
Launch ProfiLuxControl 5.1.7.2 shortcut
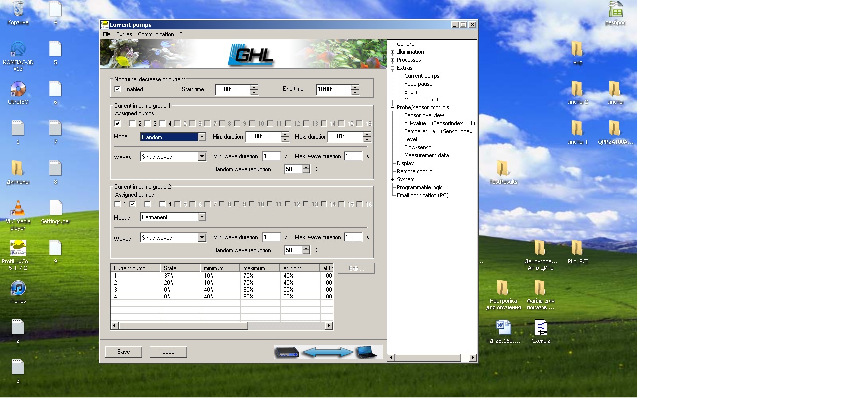18,255
